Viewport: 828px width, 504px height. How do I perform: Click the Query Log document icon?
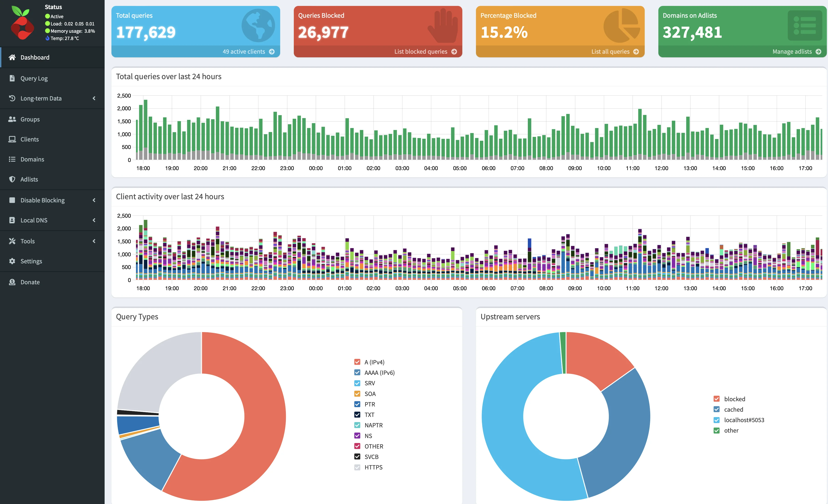coord(12,78)
